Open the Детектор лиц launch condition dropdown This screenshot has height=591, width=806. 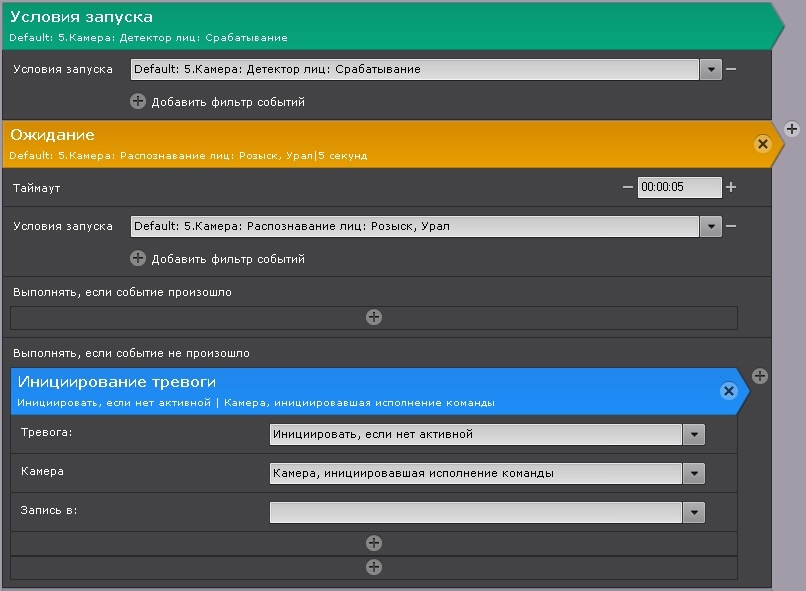click(x=710, y=70)
